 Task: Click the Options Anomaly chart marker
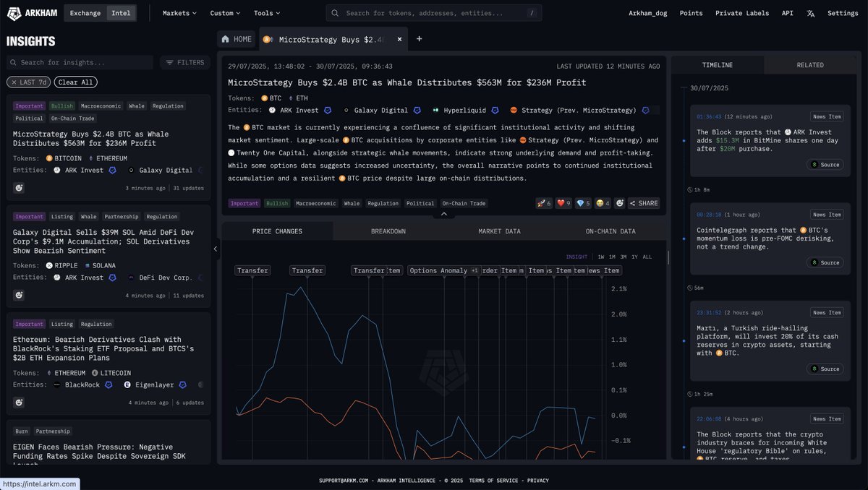click(x=443, y=270)
